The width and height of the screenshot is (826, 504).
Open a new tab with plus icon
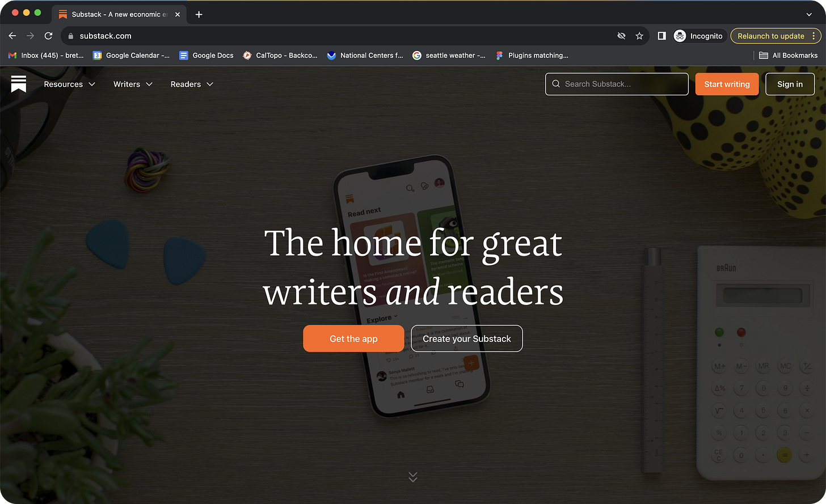coord(199,14)
